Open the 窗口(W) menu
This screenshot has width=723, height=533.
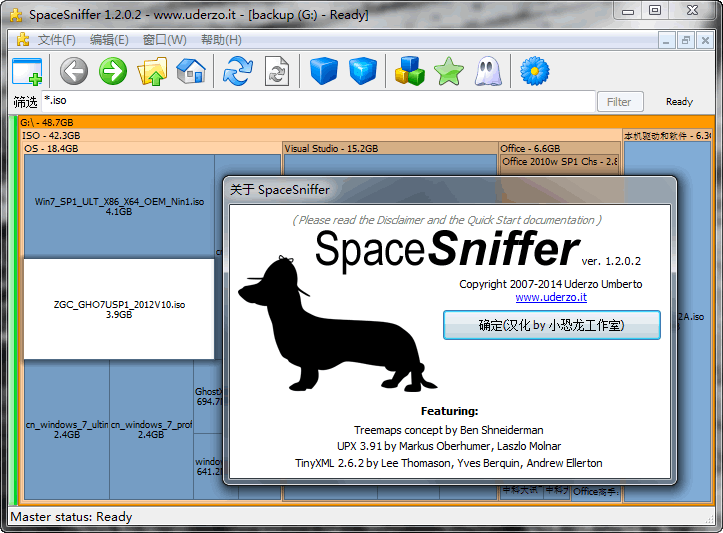point(165,40)
